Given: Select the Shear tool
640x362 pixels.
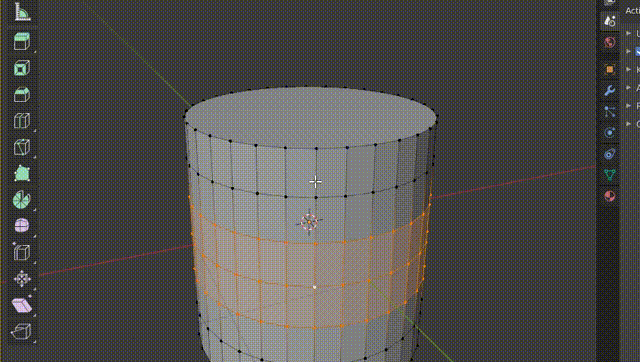Looking at the screenshot, I should pyautogui.click(x=22, y=305).
